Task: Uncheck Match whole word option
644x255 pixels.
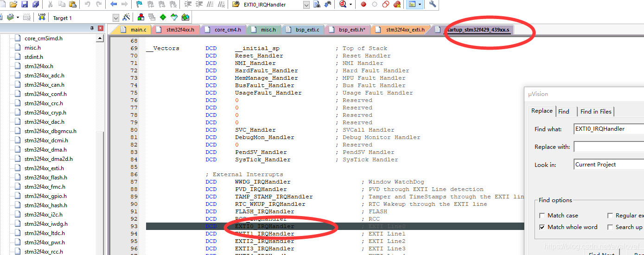Action: tap(542, 227)
